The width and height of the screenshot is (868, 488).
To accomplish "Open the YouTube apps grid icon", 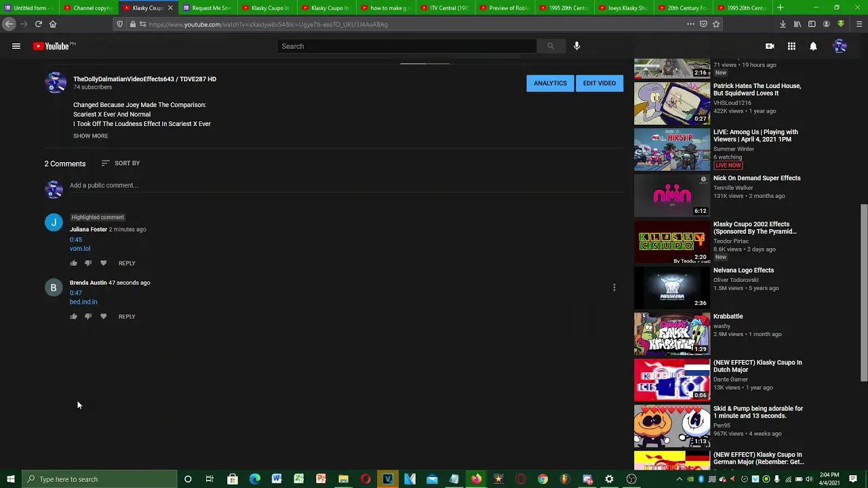I will [791, 46].
